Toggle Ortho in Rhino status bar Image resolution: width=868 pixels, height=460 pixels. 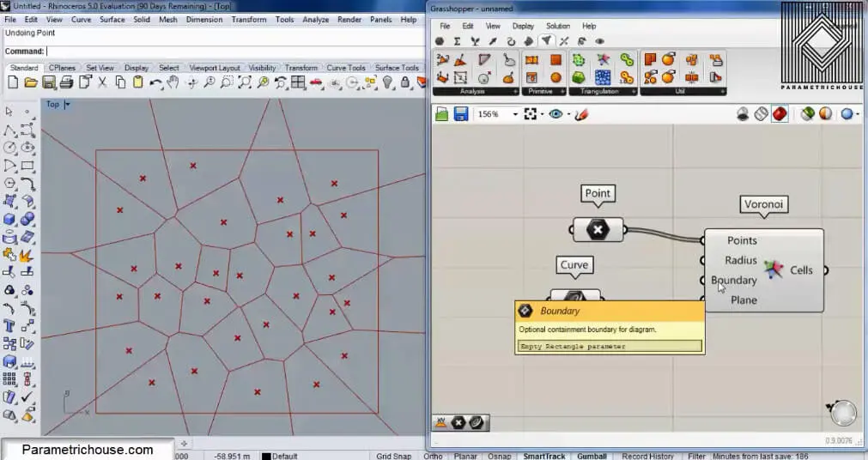pos(433,456)
